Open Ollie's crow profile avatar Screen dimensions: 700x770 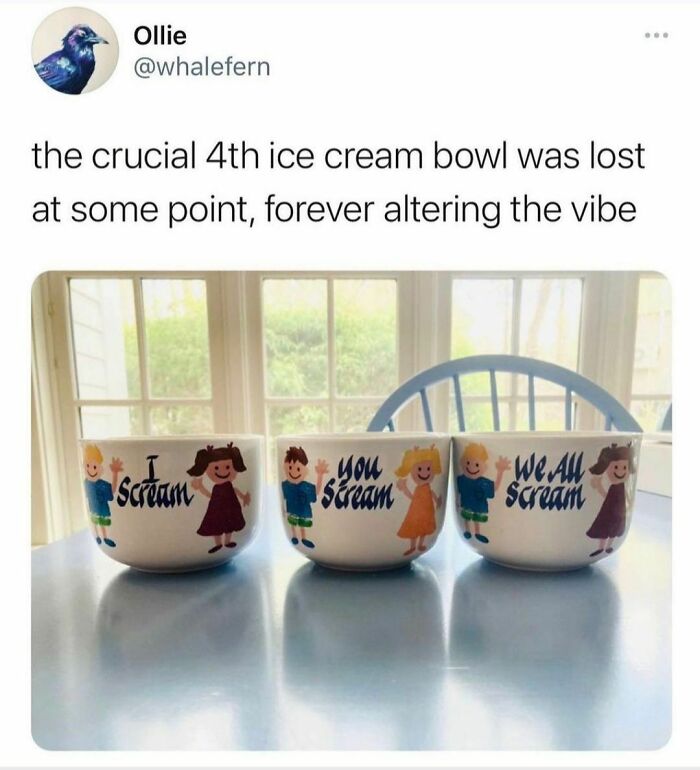click(75, 51)
